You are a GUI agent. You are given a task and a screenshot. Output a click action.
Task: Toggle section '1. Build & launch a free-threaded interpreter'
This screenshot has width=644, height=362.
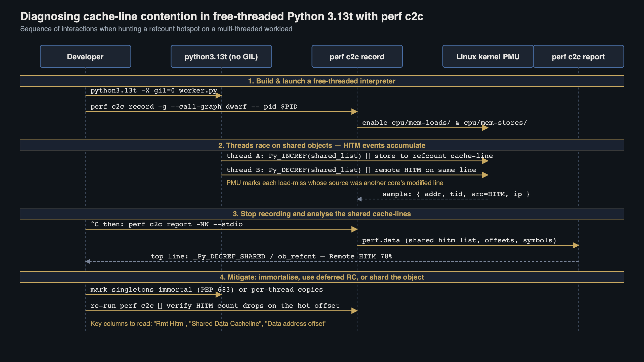(x=321, y=81)
